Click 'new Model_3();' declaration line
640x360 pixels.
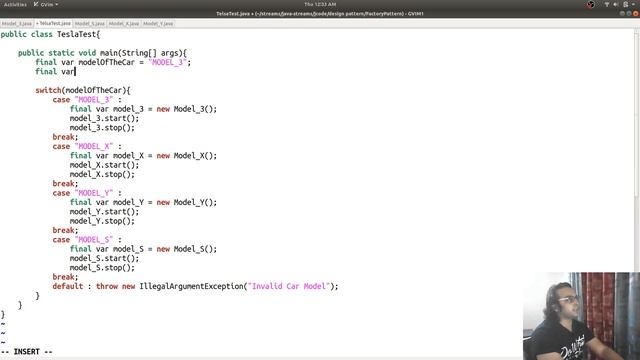point(143,109)
